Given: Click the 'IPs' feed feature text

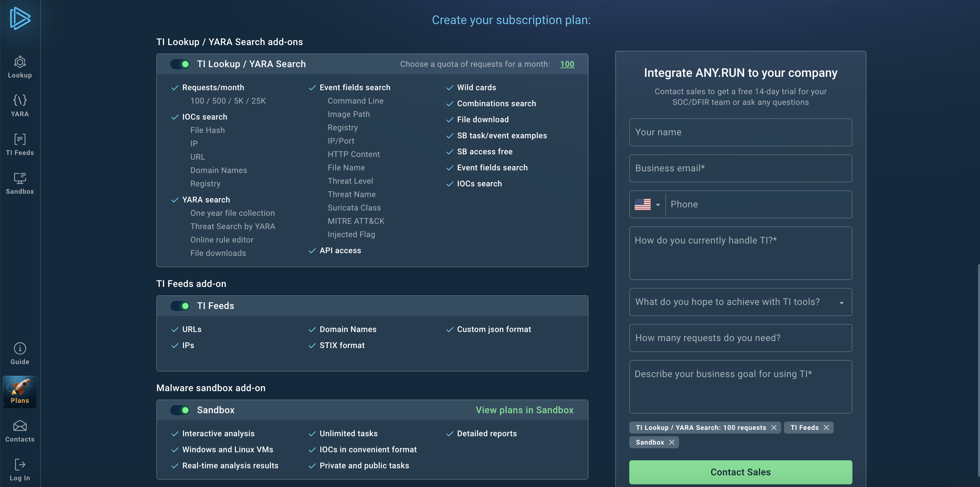Looking at the screenshot, I should [188, 345].
